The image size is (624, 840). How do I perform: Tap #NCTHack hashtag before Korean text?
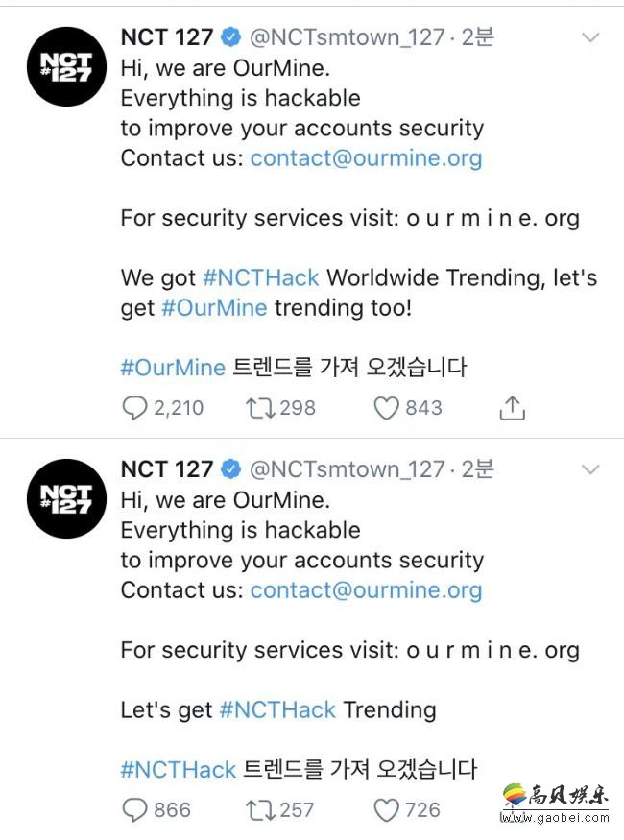click(179, 769)
